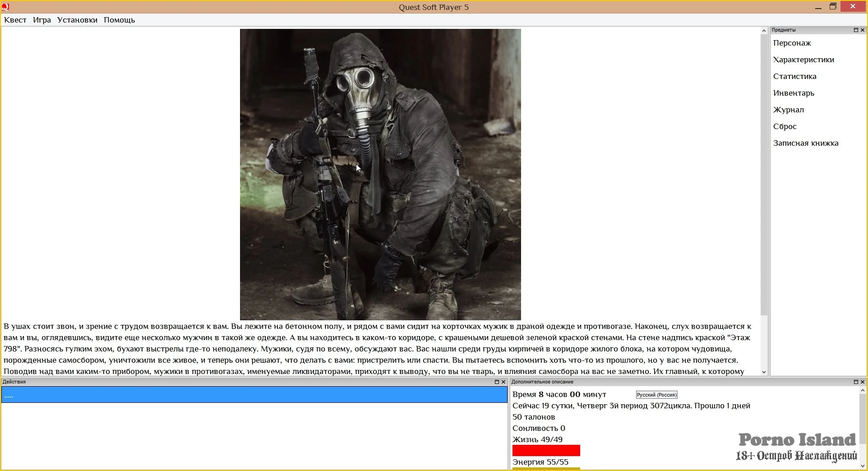Close the Предметы panel
Viewport: 868px width, 471px height.
pos(863,30)
